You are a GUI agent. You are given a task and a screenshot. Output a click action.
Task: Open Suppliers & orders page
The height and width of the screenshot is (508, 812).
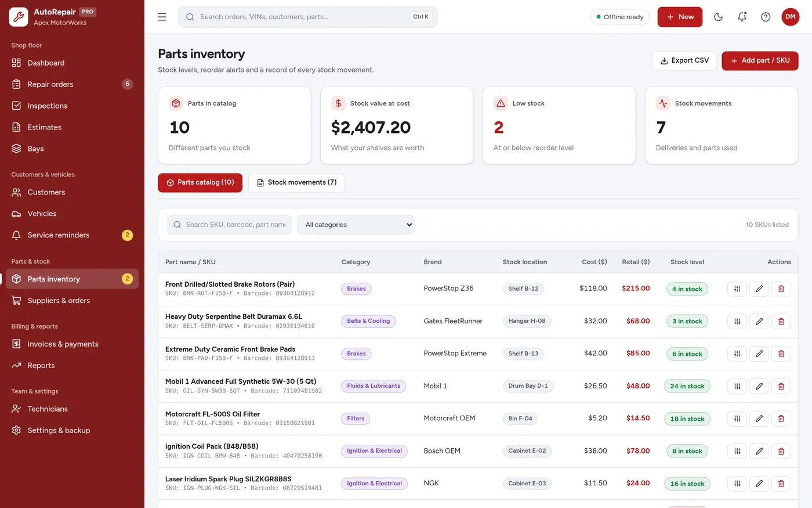72,300
